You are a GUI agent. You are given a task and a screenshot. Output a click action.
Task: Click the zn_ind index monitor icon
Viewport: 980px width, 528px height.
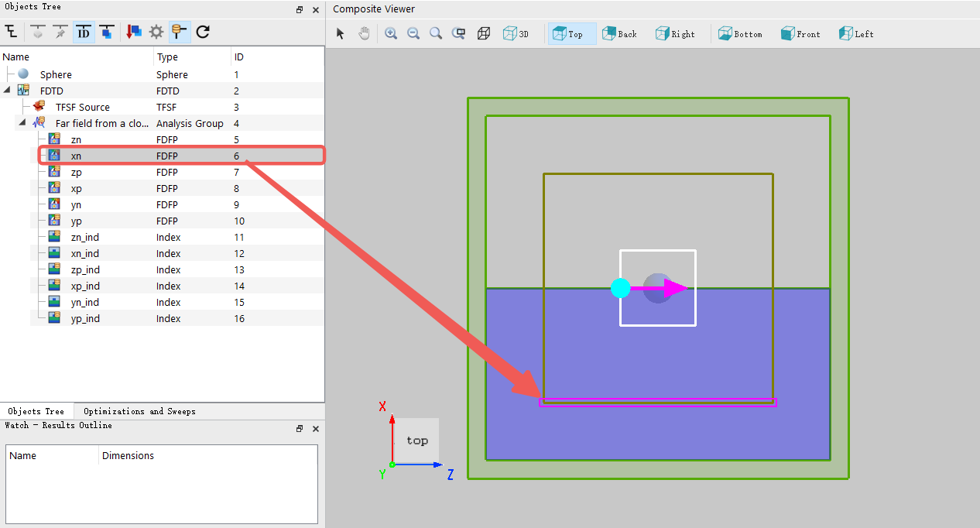pyautogui.click(x=54, y=237)
